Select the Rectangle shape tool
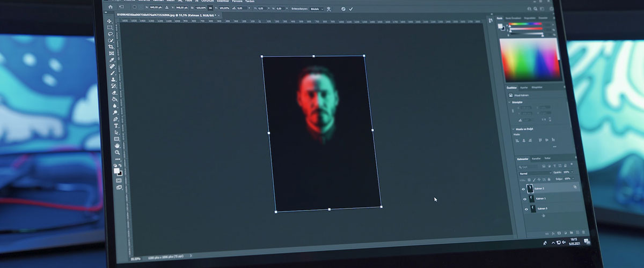The height and width of the screenshot is (268, 644). 116,139
